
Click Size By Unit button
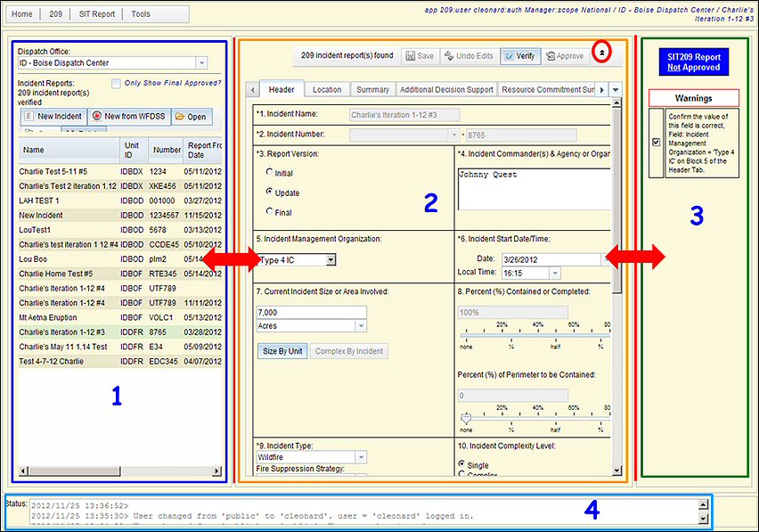pyautogui.click(x=282, y=351)
